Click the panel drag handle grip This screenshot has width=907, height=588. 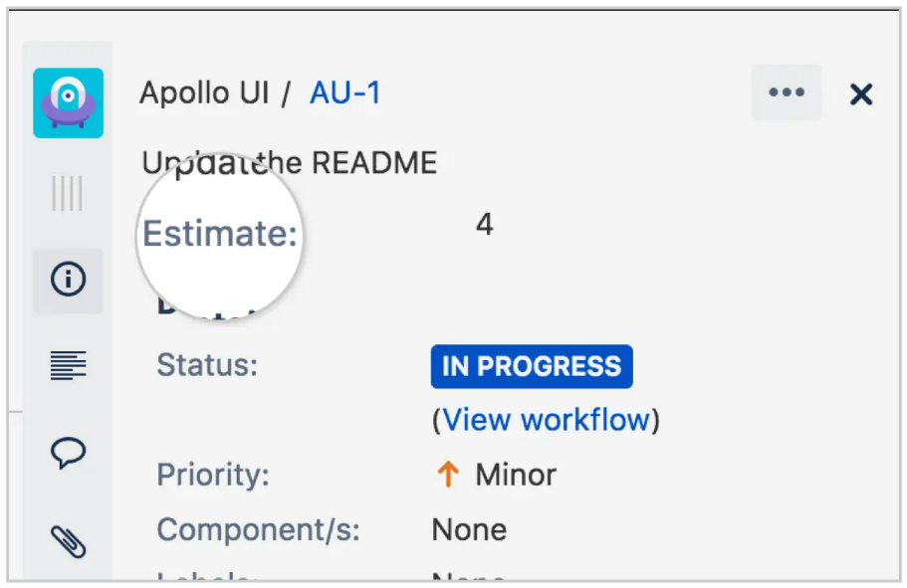[68, 193]
